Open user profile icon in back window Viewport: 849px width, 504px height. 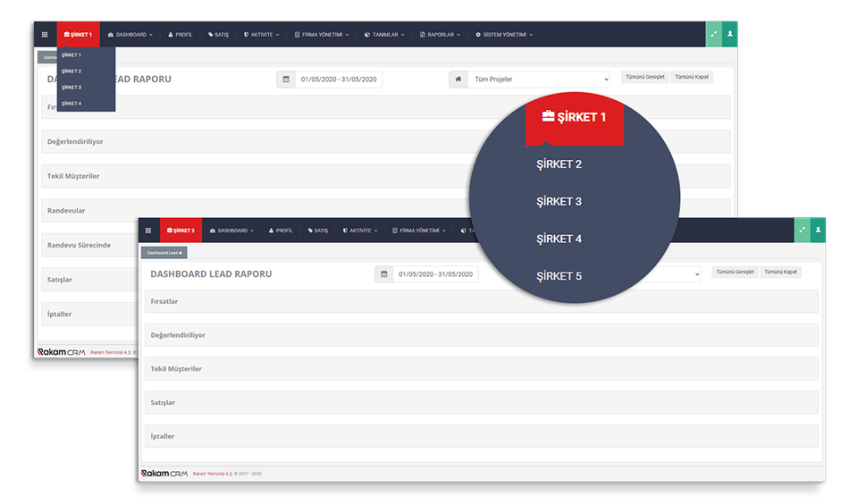click(729, 35)
